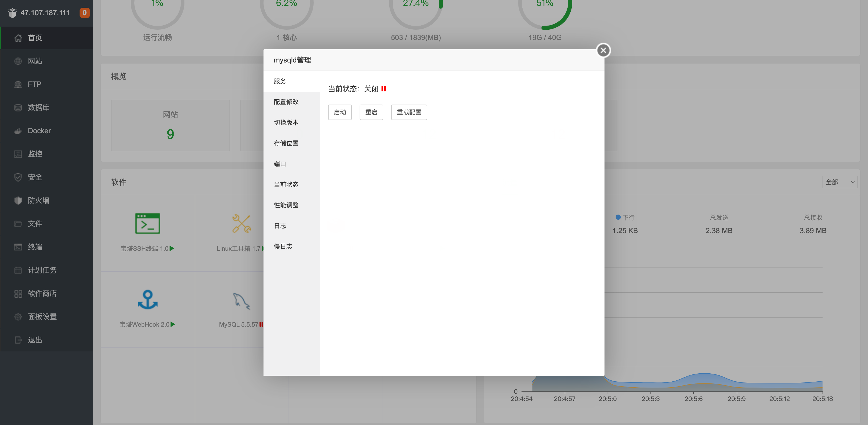Open the MySQL dolphin icon

(242, 301)
